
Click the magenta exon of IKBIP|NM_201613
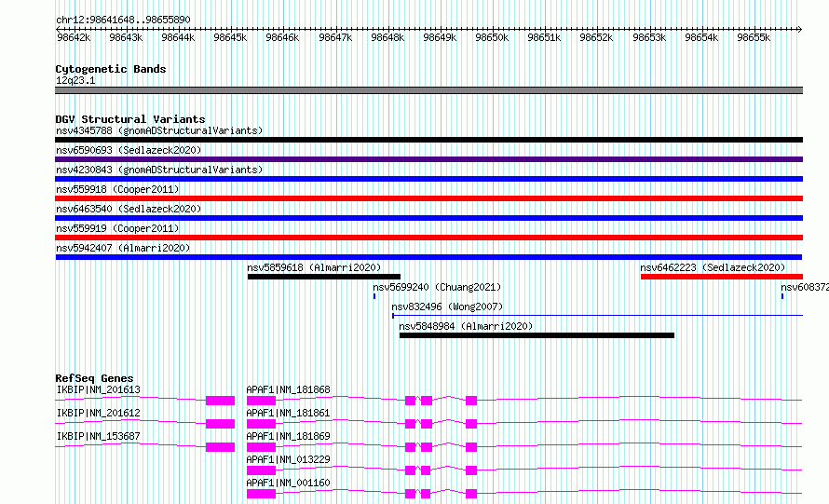pos(220,401)
